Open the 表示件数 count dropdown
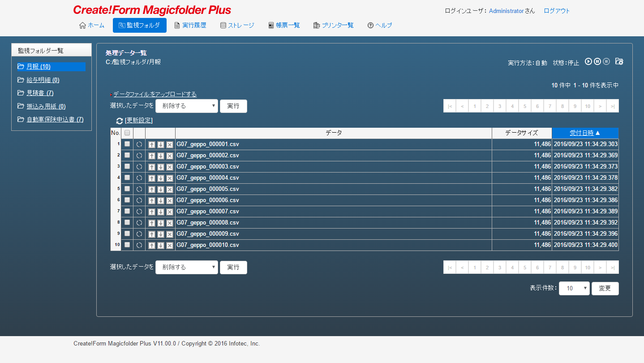 pyautogui.click(x=574, y=289)
